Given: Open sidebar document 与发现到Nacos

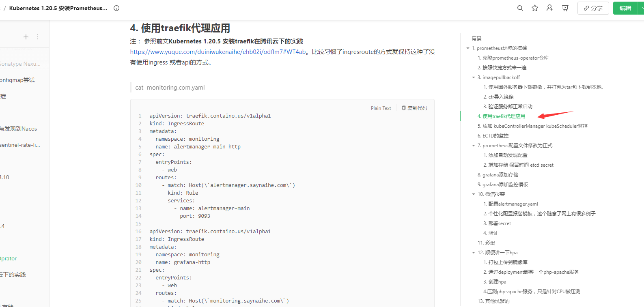Looking at the screenshot, I should tap(18, 129).
